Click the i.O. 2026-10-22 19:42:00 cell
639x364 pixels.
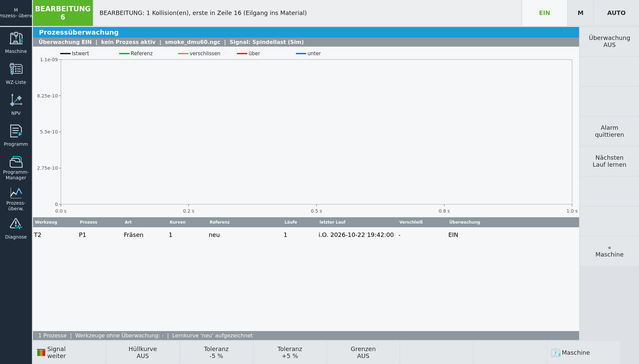coord(356,235)
